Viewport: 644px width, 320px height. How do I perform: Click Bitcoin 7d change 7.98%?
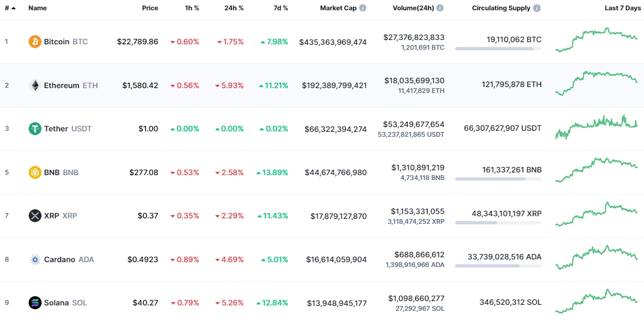(274, 42)
